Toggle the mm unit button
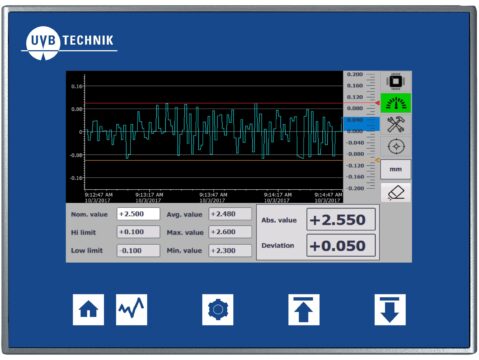Screen dimensions: 479x360 [x=396, y=169]
